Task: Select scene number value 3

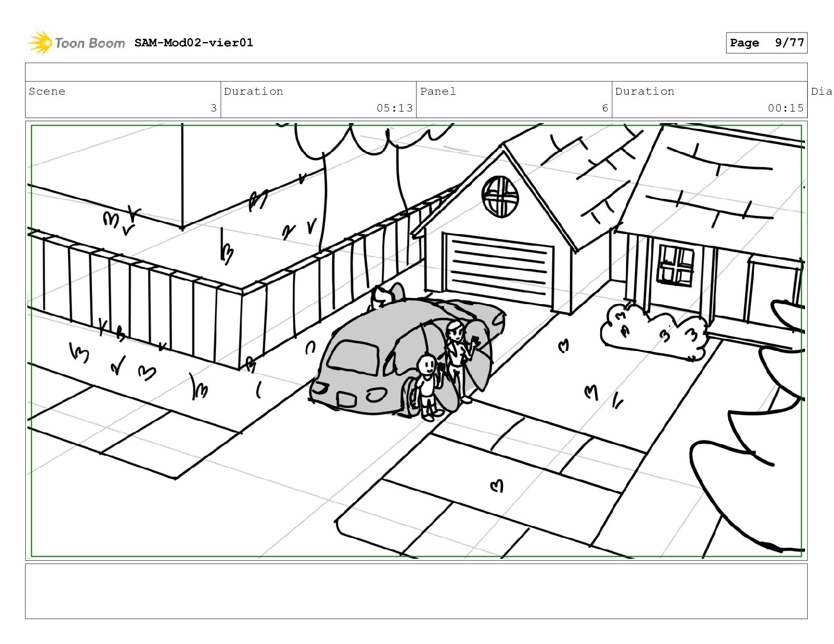Action: click(213, 108)
